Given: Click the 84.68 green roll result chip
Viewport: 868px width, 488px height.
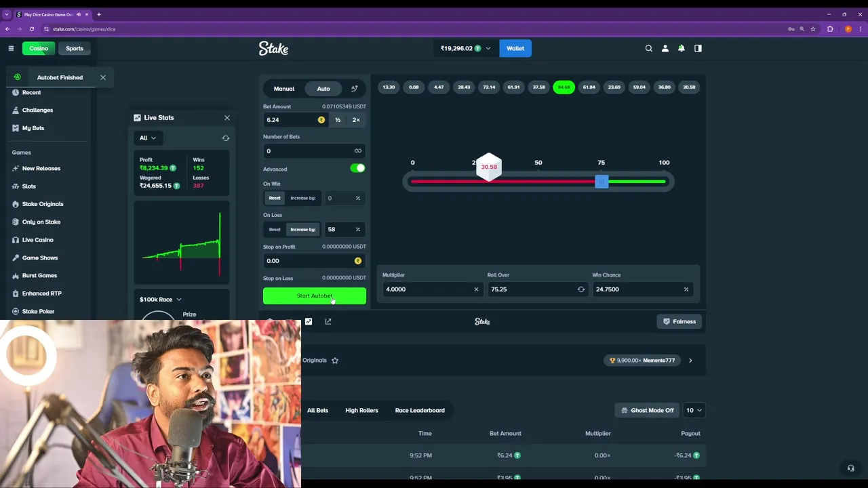Looking at the screenshot, I should click(564, 87).
